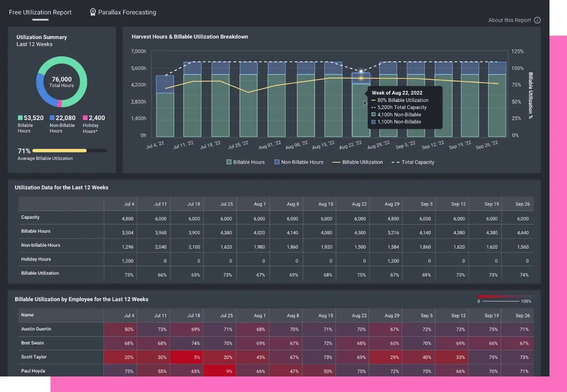This screenshot has height=392, width=567.
Task: Hide the Total Capacity dashed series
Action: click(413, 162)
